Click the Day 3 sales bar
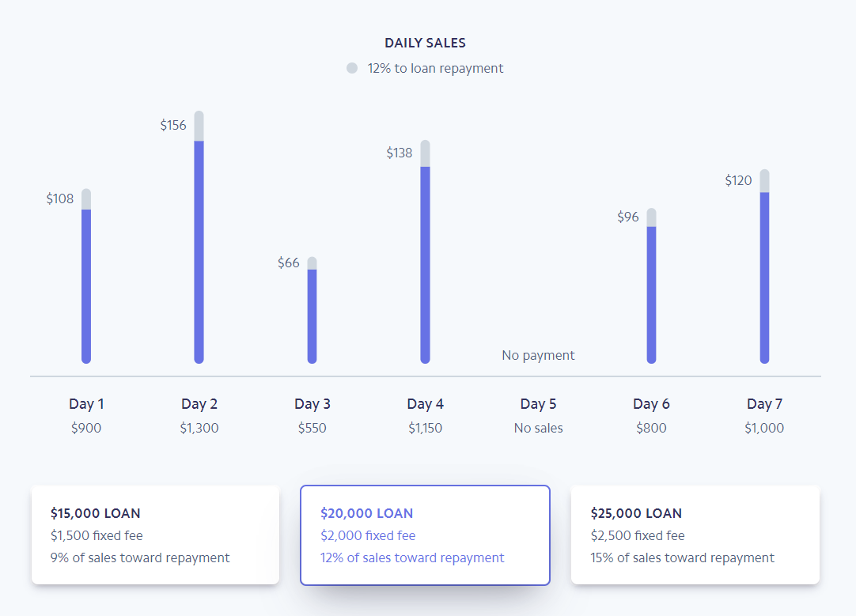The width and height of the screenshot is (856, 616). point(312,315)
